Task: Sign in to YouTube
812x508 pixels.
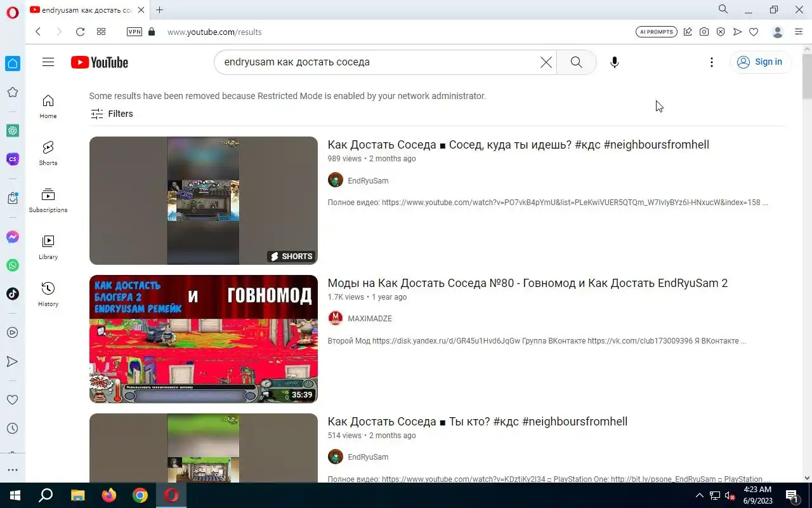Action: click(x=760, y=62)
